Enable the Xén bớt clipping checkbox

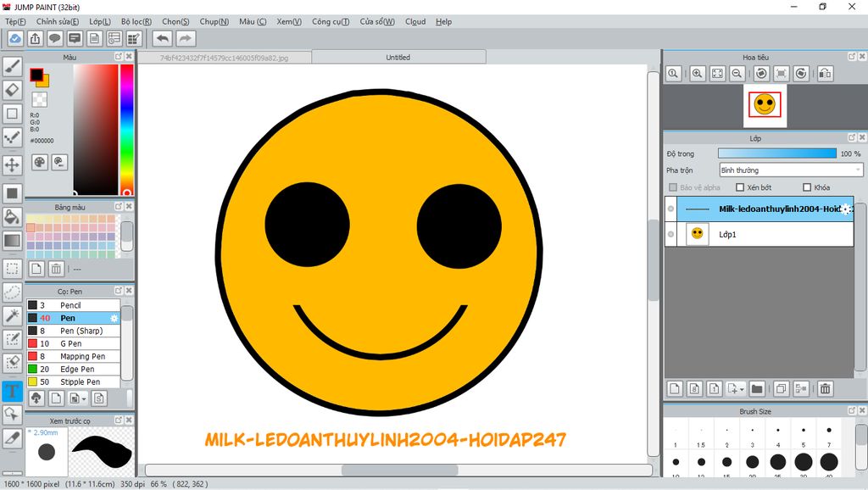pos(740,187)
